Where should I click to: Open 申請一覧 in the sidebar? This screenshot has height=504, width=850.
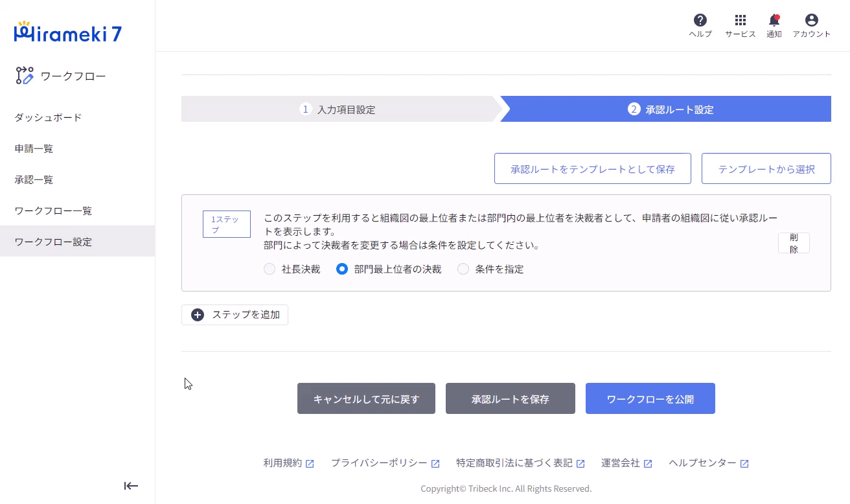34,148
